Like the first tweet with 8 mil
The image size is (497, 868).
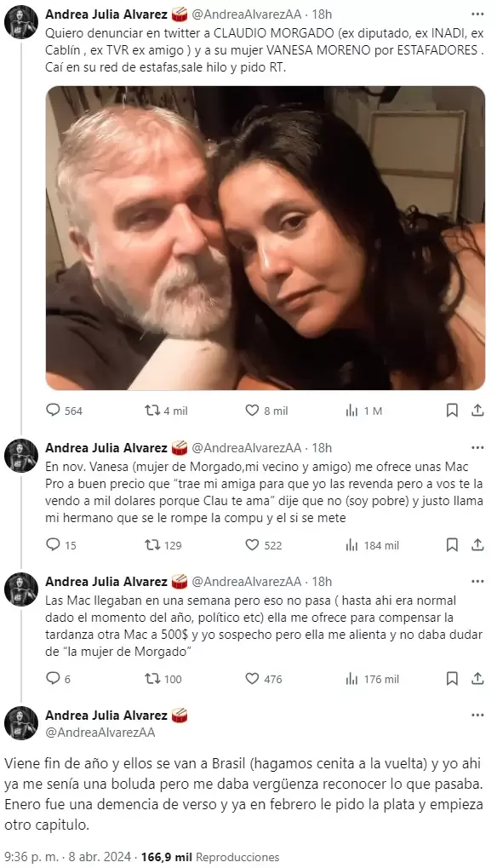pyautogui.click(x=266, y=411)
